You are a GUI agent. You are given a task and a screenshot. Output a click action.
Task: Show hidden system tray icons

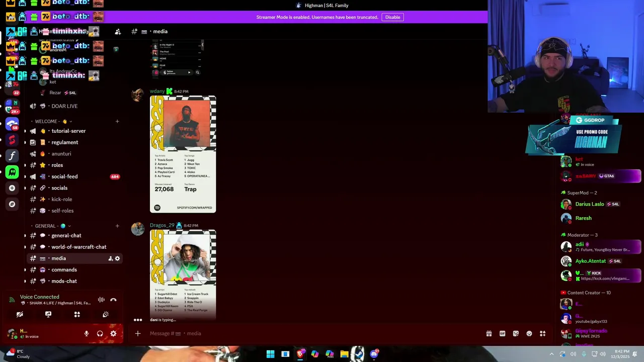click(551, 354)
